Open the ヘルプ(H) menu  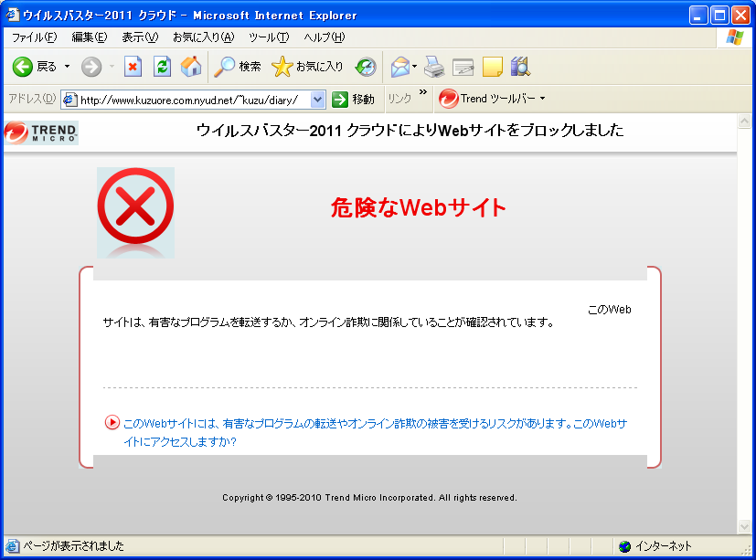(324, 37)
